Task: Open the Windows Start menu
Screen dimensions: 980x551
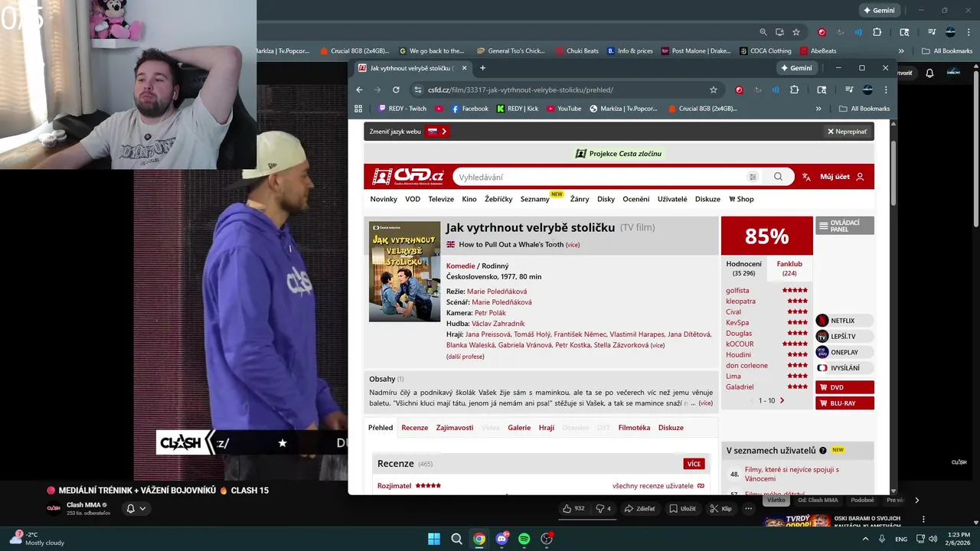Action: coord(434,539)
